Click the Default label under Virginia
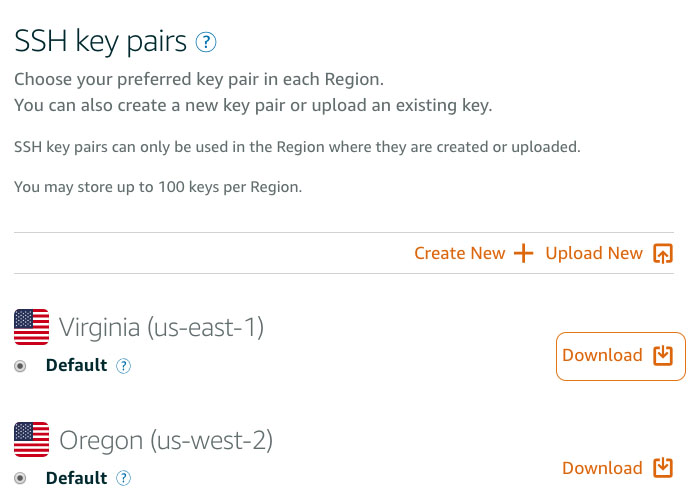Screen dimensions: 693x498 point(76,366)
